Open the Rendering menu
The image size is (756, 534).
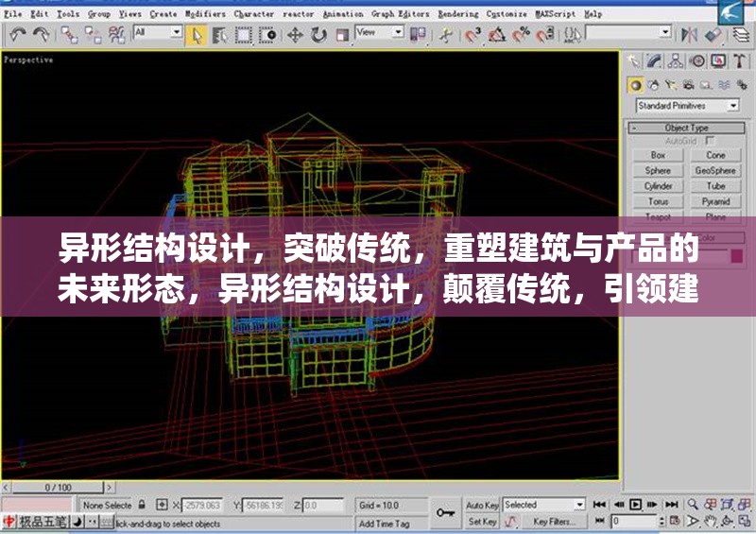point(458,14)
